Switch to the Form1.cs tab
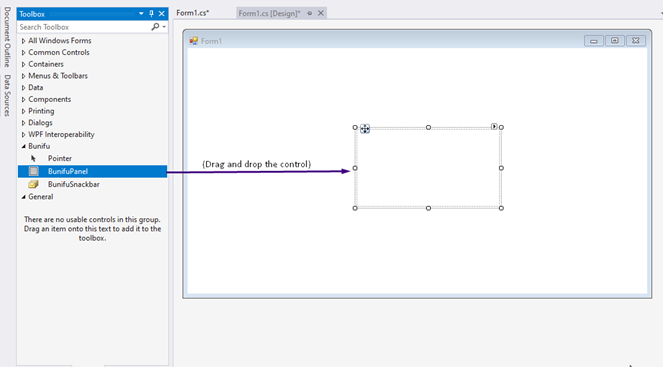Viewport: 663px width, 367px height. point(193,13)
